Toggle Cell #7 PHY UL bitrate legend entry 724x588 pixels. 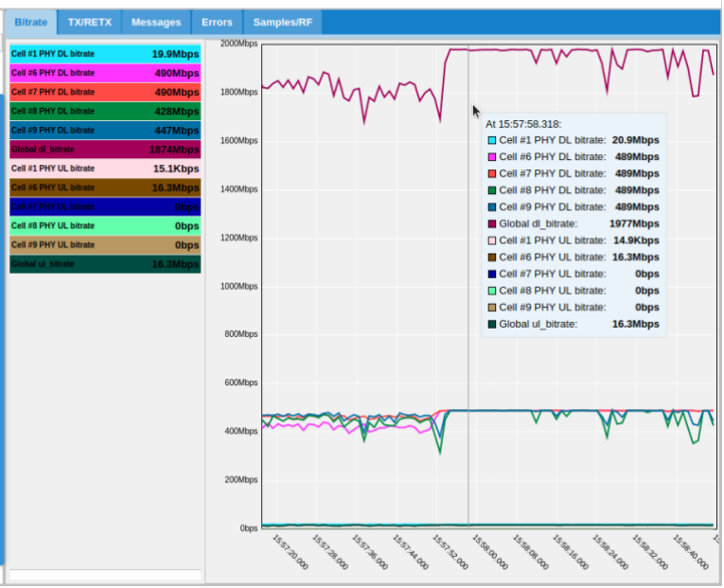point(105,206)
